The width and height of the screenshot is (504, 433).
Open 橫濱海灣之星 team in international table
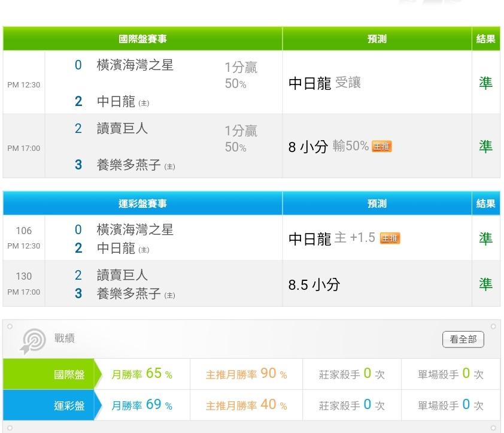click(135, 65)
